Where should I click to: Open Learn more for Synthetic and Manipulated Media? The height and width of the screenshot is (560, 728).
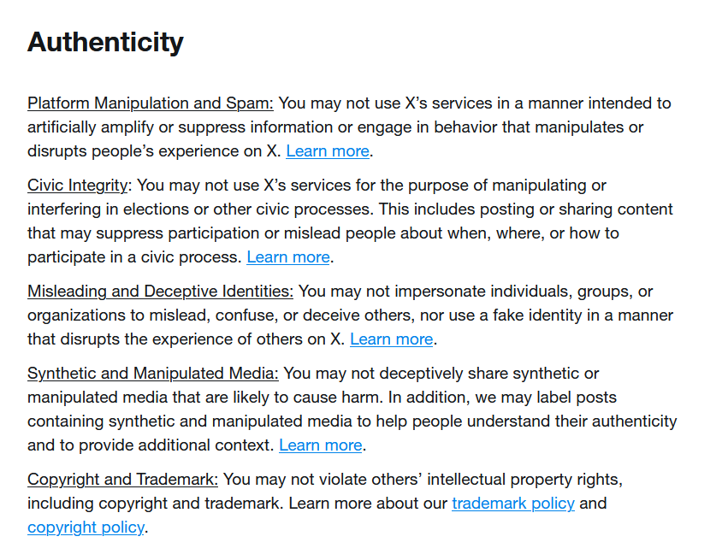tap(320, 445)
